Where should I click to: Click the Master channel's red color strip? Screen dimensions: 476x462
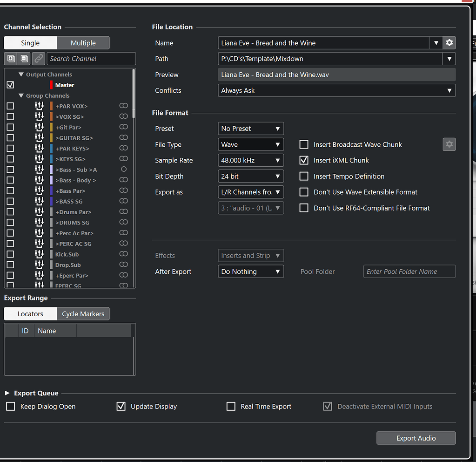click(x=51, y=85)
